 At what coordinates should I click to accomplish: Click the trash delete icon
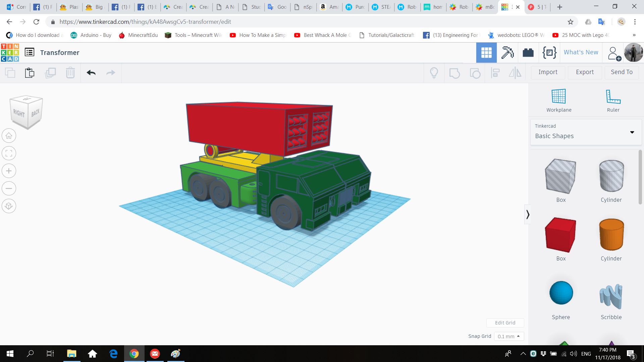[x=70, y=73]
